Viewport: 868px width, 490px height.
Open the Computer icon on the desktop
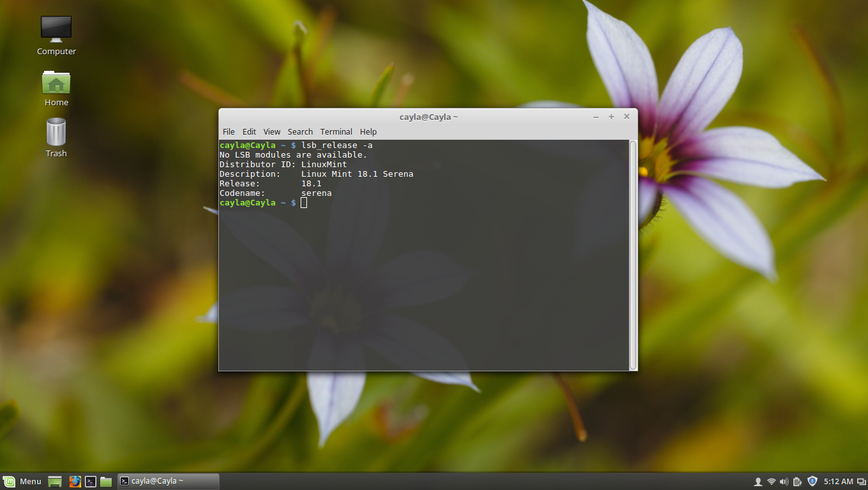tap(56, 29)
